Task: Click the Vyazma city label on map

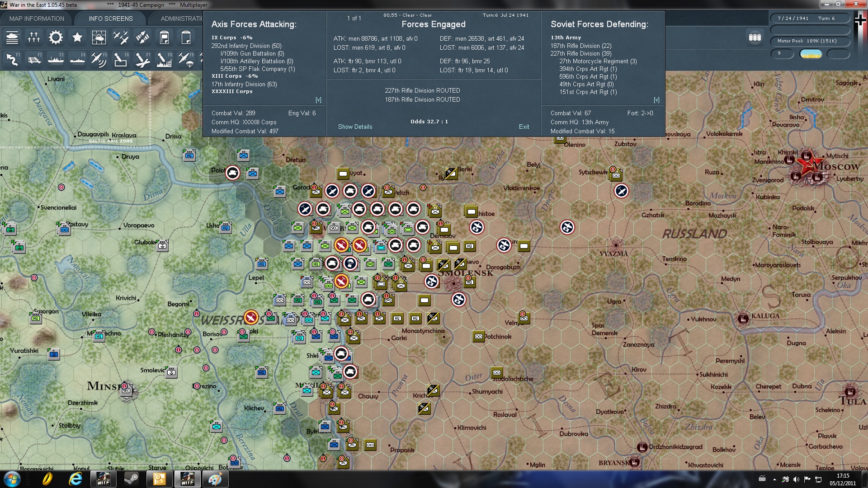Action: pos(614,254)
